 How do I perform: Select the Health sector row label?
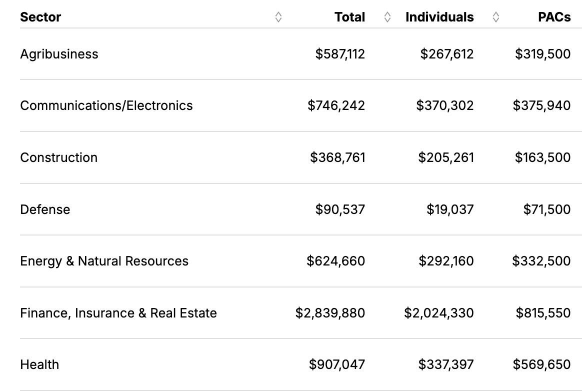[x=39, y=364]
